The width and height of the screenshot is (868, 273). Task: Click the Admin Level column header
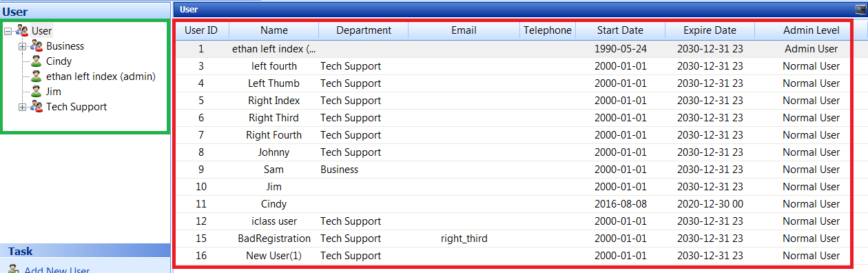811,30
